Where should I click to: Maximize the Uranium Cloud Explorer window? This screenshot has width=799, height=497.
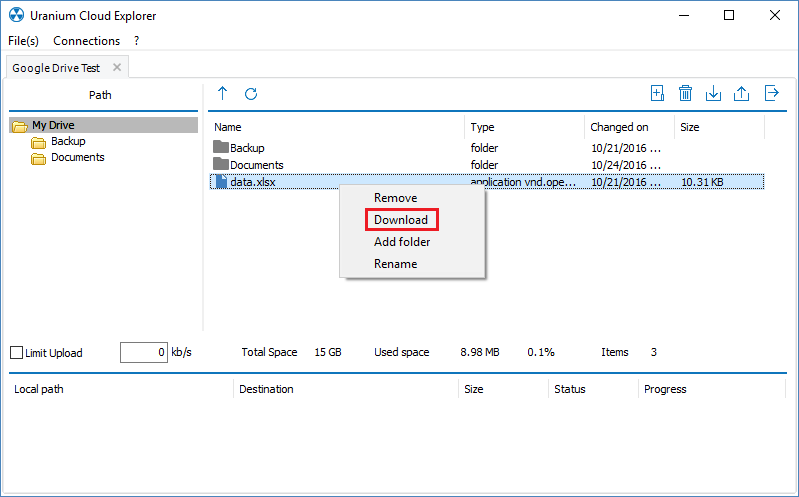(x=729, y=15)
